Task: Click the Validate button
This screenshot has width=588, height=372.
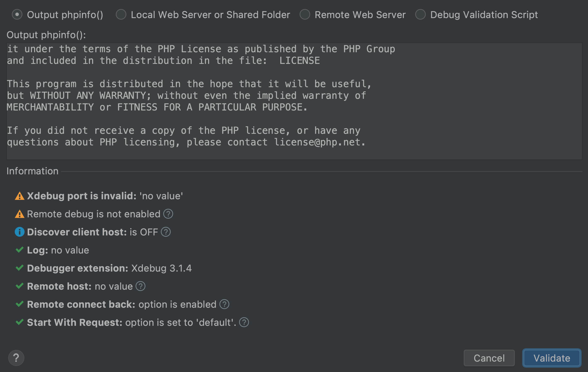Action: pos(552,358)
